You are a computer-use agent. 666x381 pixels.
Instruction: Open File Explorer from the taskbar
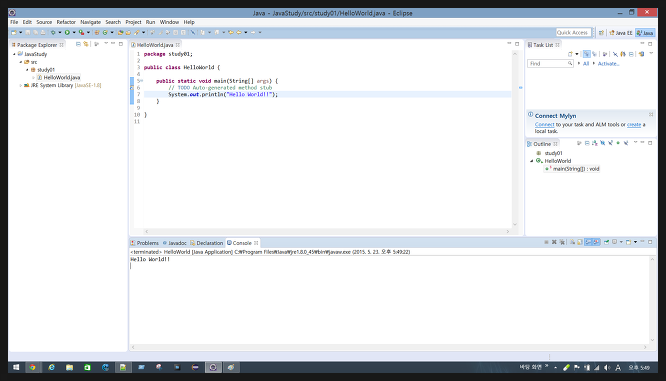click(69, 367)
